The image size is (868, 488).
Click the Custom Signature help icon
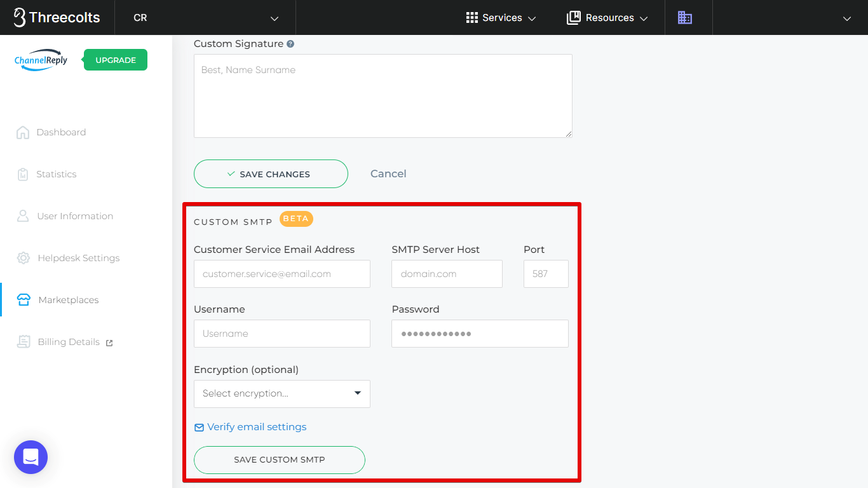(x=290, y=44)
